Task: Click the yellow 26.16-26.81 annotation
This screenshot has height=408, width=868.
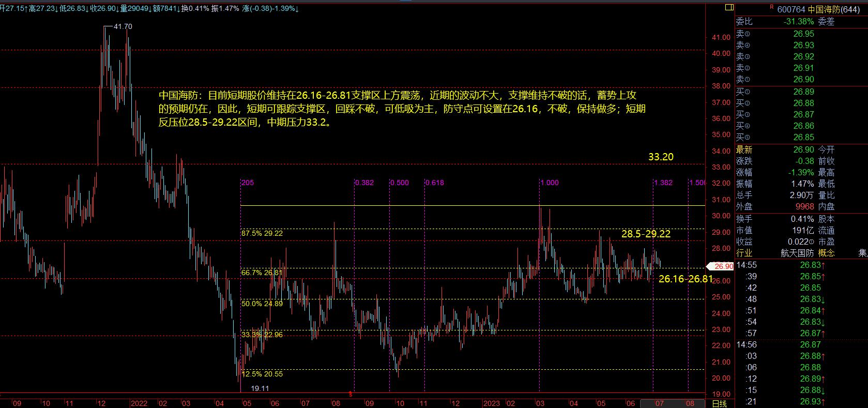Action: click(686, 279)
